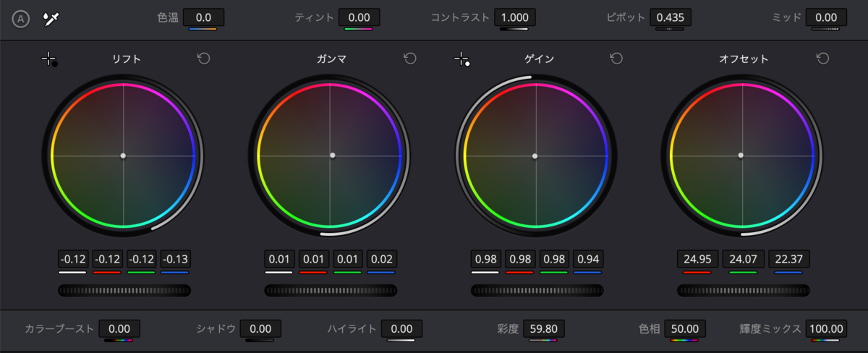Reset the ガンマ color wheel
Viewport: 868px width, 353px height.
(x=410, y=59)
